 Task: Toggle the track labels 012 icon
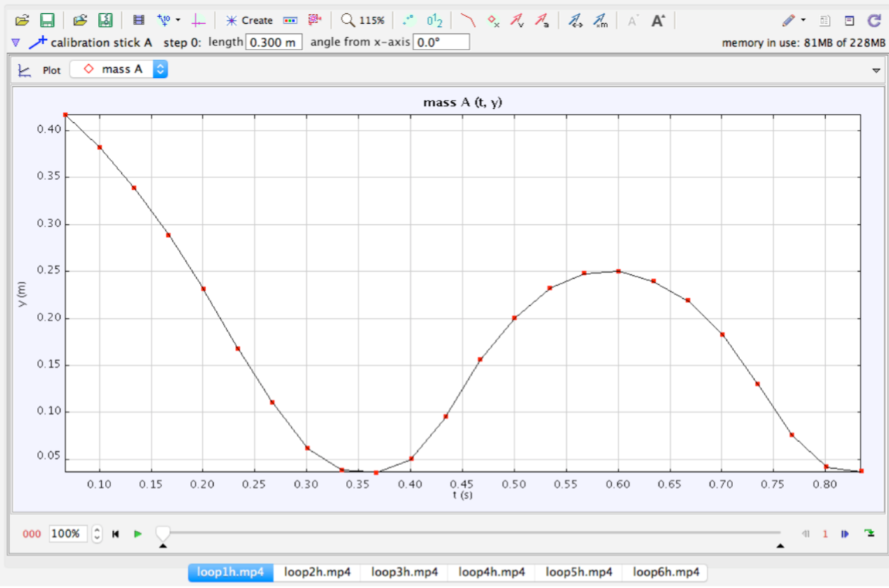[x=435, y=20]
